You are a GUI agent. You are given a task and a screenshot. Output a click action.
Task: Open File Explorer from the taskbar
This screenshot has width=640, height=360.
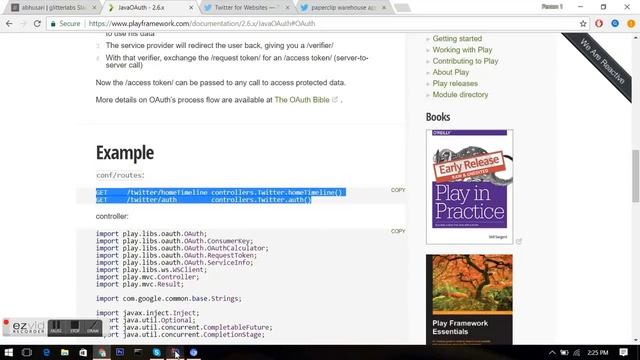[64, 352]
